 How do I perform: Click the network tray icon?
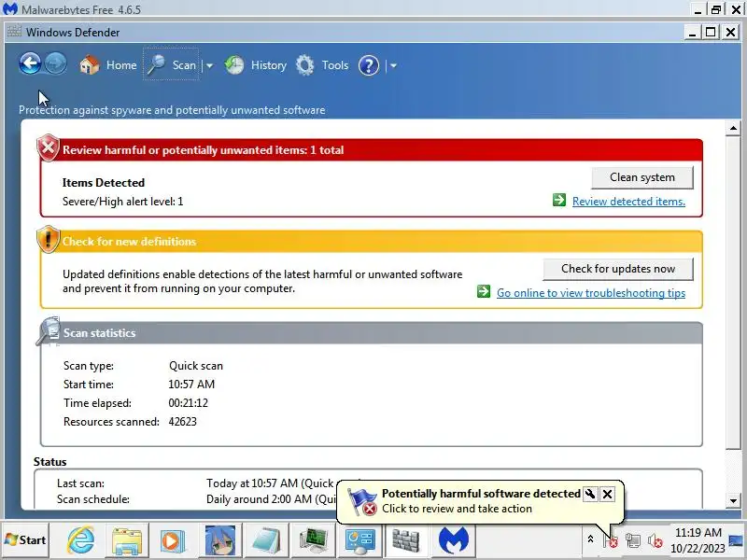coord(633,540)
